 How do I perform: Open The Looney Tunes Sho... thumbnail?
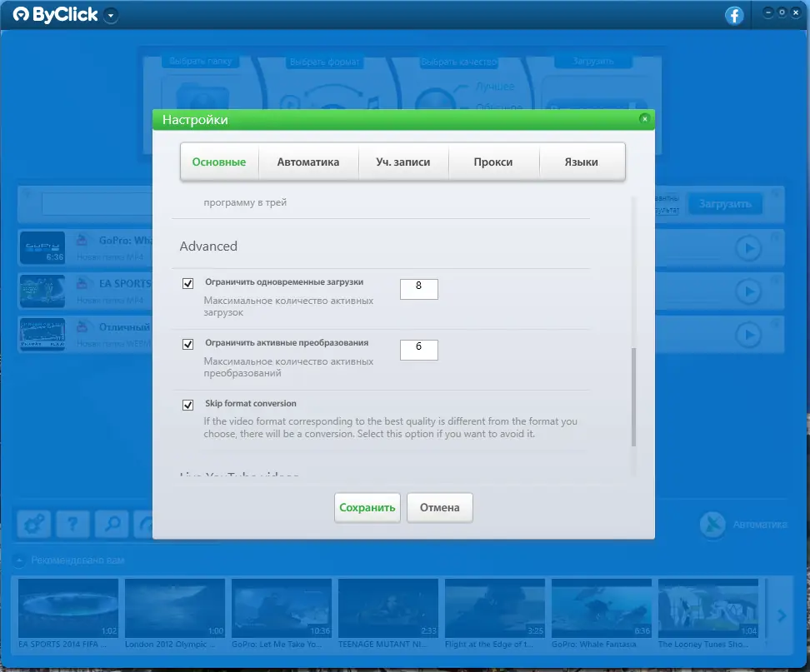708,608
